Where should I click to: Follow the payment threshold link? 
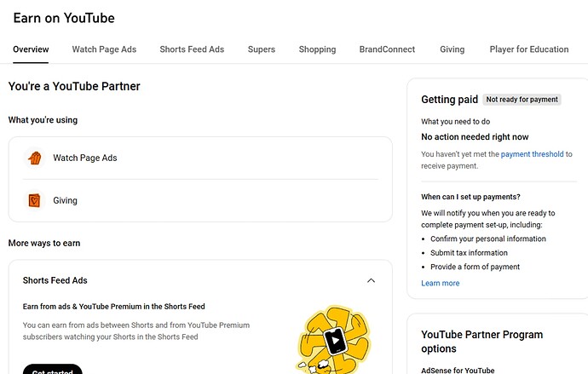(x=532, y=154)
